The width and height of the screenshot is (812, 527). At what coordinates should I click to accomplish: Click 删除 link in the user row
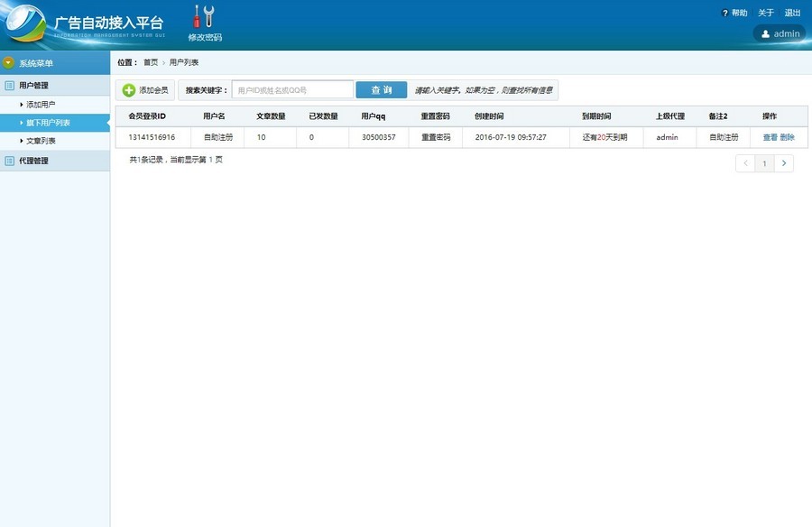(787, 137)
